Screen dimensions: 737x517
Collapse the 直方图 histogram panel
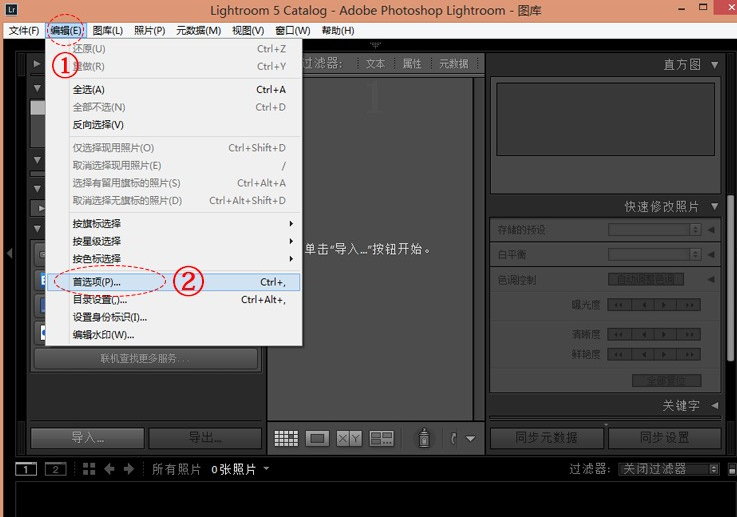[x=714, y=65]
